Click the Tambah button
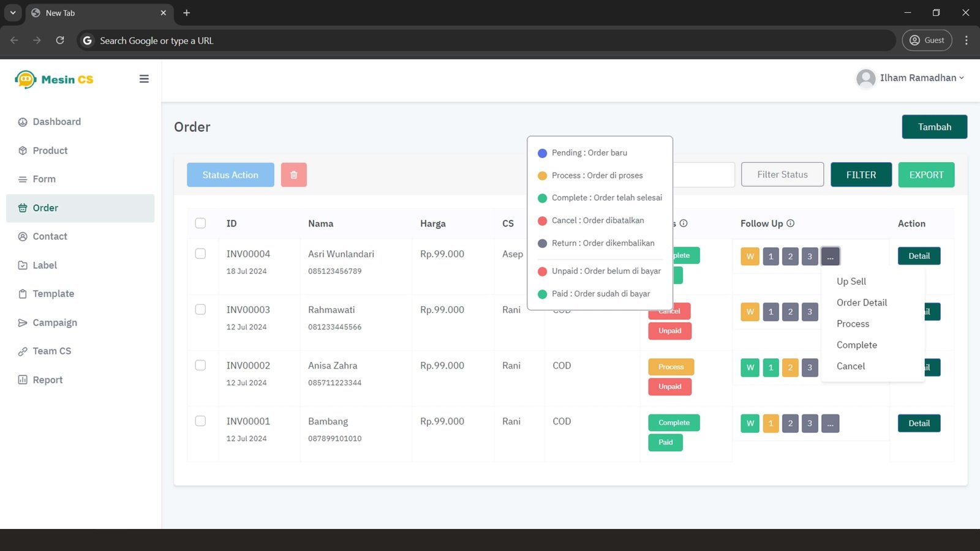 tap(934, 127)
